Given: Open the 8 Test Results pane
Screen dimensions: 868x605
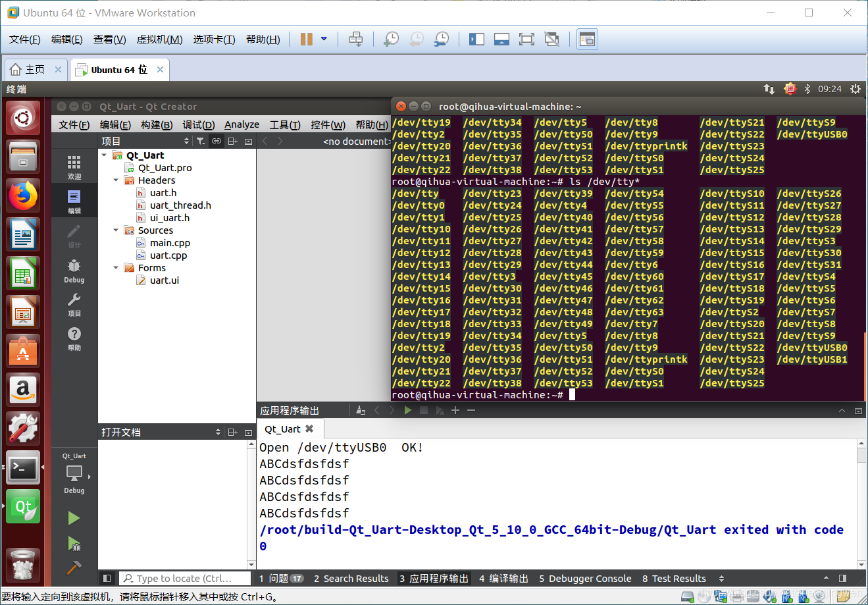Looking at the screenshot, I should tap(674, 579).
